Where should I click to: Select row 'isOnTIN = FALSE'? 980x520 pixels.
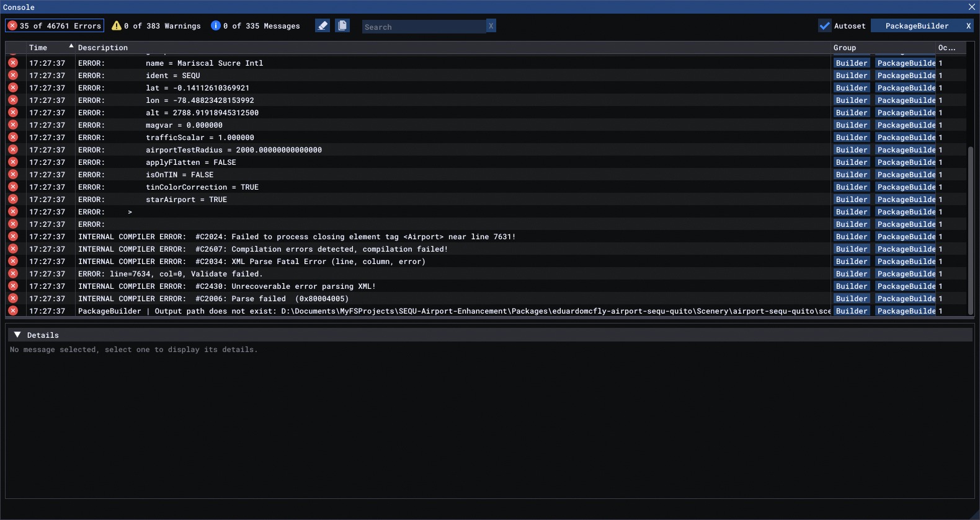[x=486, y=175]
